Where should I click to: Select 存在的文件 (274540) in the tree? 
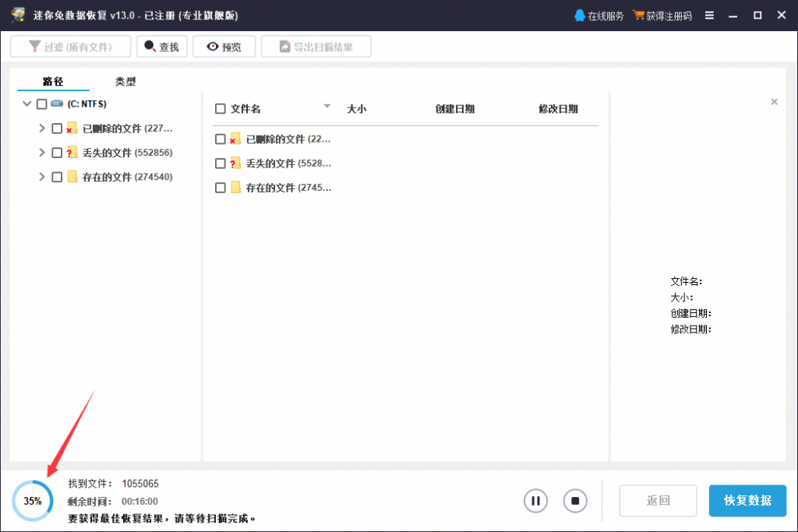pos(127,177)
